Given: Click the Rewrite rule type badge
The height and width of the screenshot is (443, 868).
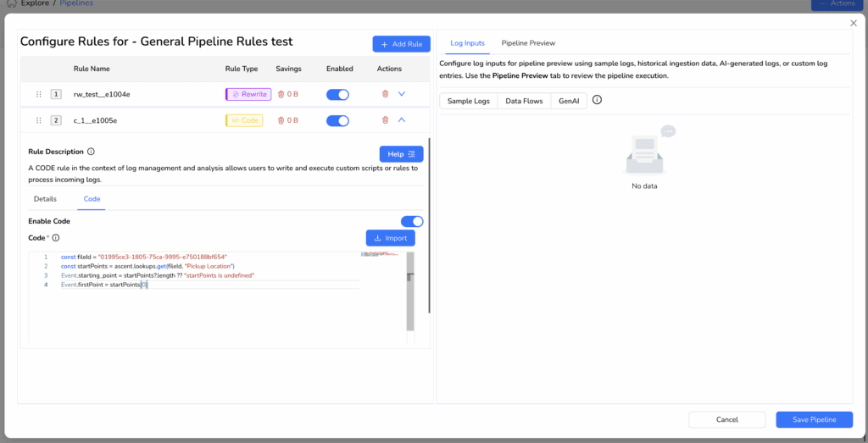Looking at the screenshot, I should click(248, 95).
